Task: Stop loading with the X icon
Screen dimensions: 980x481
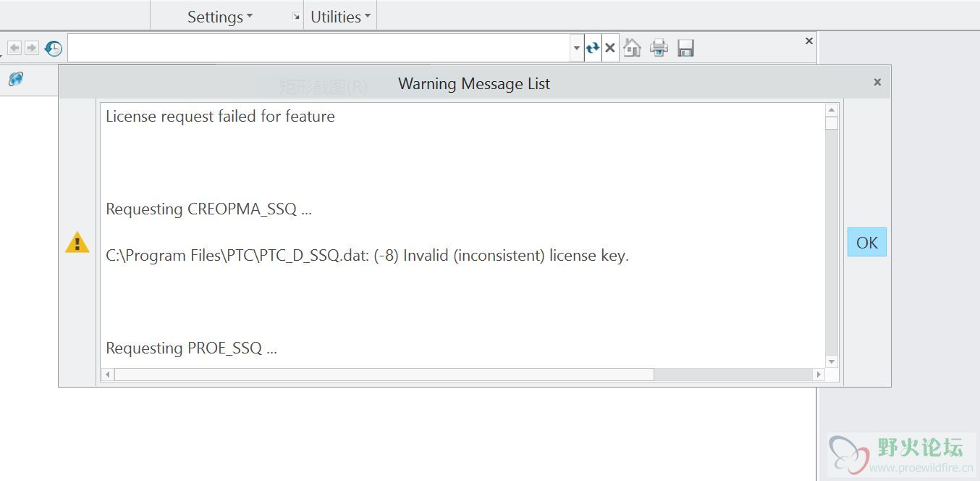Action: [x=610, y=48]
